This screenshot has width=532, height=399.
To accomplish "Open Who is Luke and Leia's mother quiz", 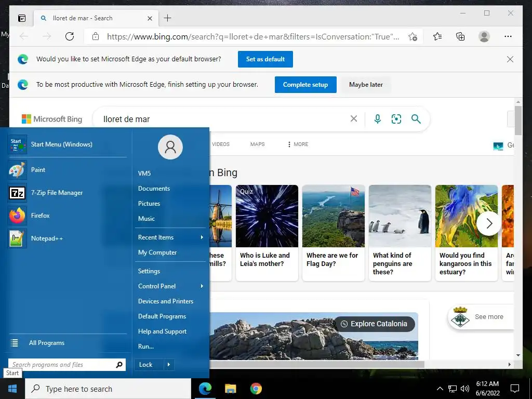I will pyautogui.click(x=267, y=233).
